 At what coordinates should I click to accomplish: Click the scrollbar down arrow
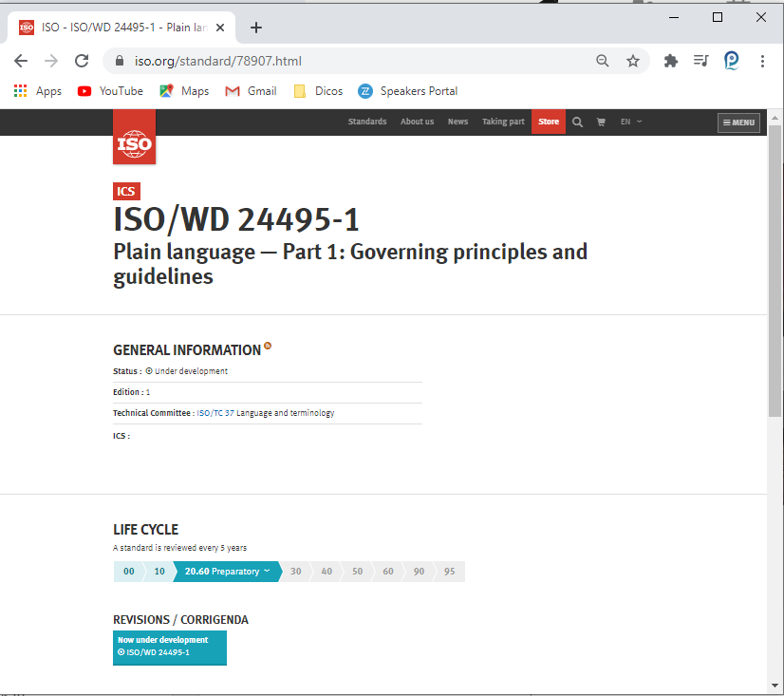pos(775,686)
